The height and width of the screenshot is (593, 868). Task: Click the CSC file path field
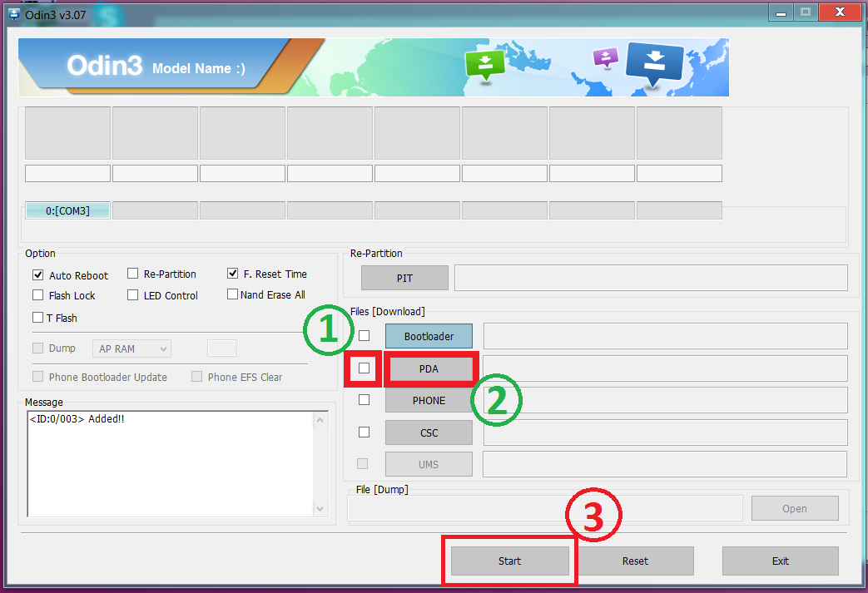[x=666, y=432]
